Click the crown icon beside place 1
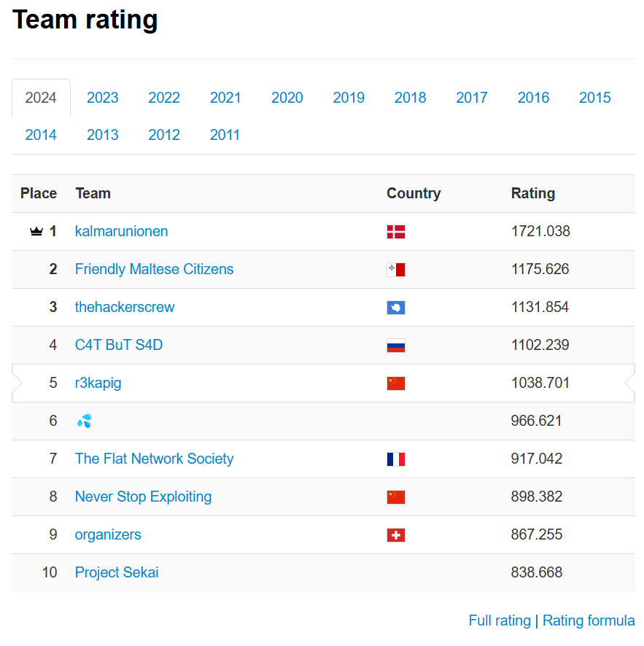 coord(36,232)
